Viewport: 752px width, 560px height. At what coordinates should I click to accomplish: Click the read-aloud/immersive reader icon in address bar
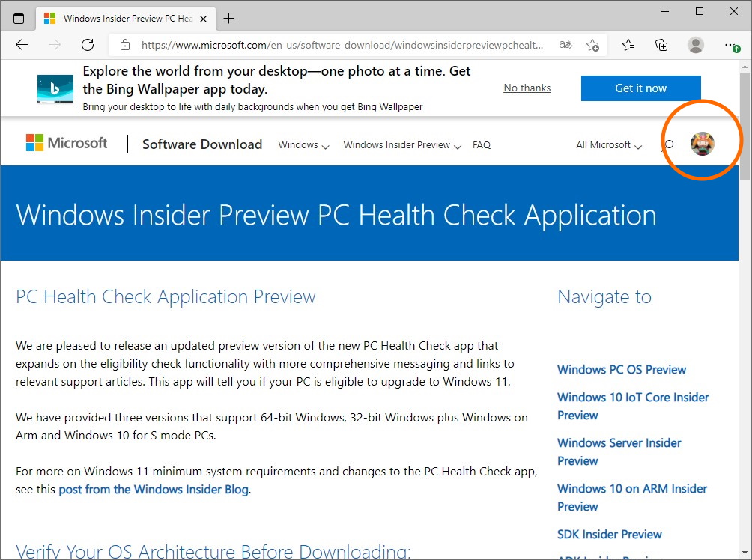click(565, 45)
